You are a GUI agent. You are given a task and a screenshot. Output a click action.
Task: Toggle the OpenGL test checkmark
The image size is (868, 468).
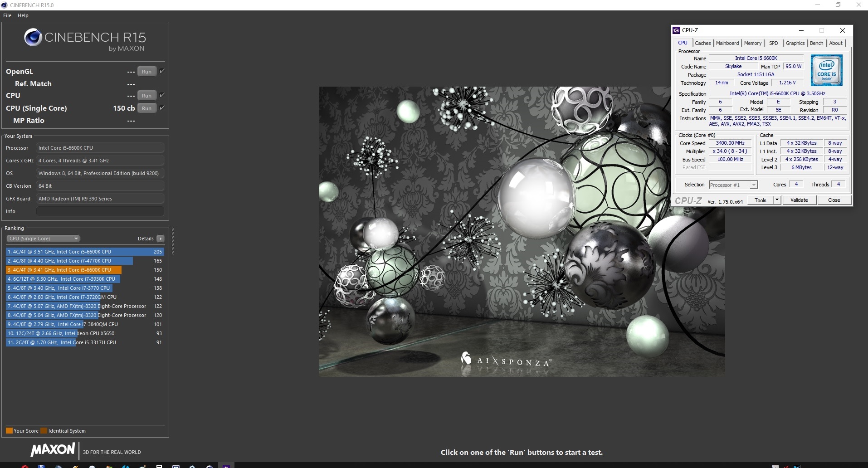162,71
